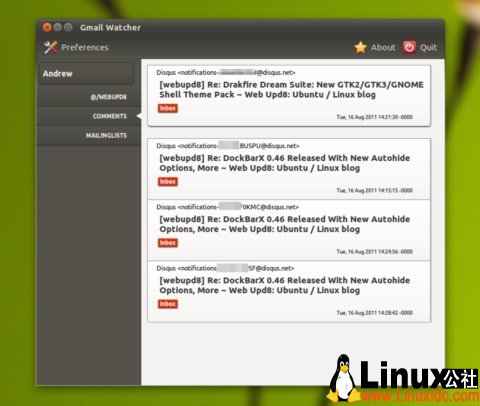Screen dimensions: 480x406
Task: Click Inbox tag on 14:15:15 email
Action: pos(168,182)
